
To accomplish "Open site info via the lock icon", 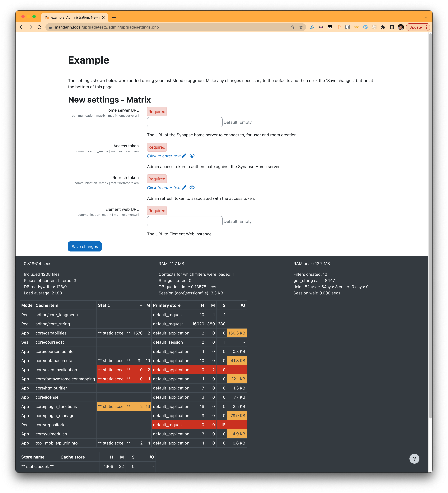I will tap(50, 27).
